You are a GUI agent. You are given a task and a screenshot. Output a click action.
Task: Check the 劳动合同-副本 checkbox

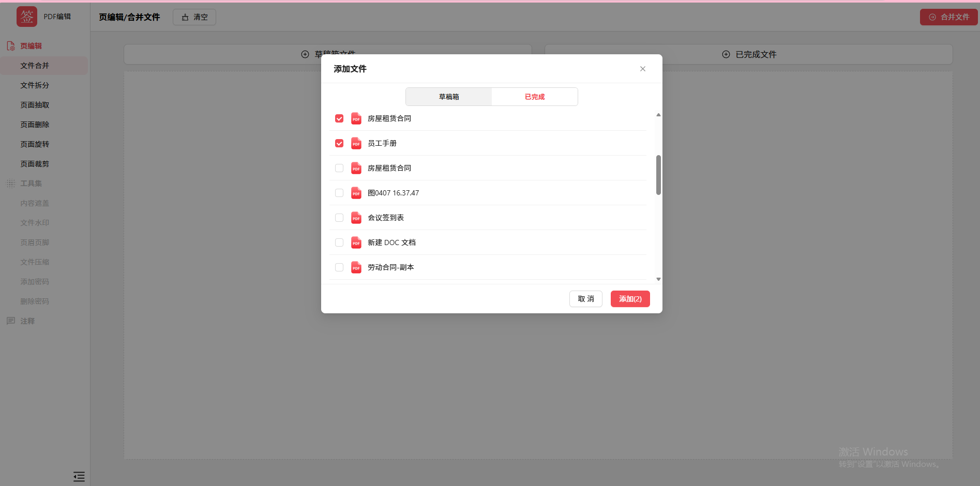(x=339, y=267)
